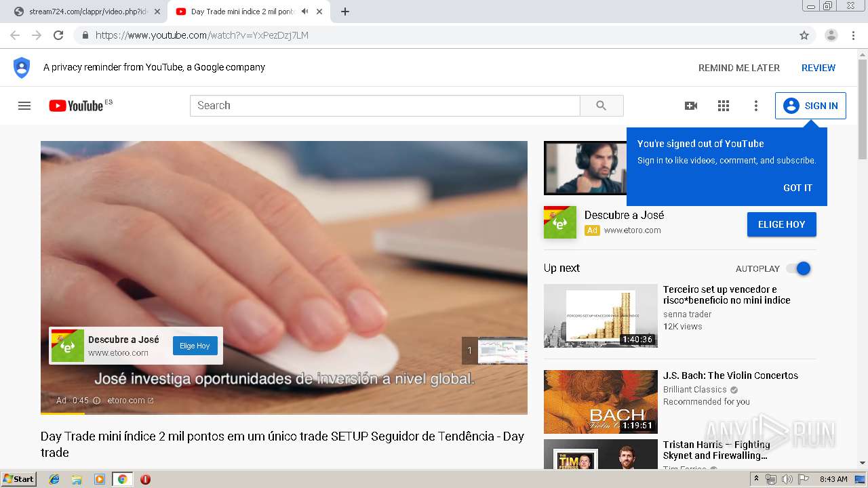Image resolution: width=868 pixels, height=488 pixels.
Task: Open the media player taskbar icon
Action: [100, 479]
